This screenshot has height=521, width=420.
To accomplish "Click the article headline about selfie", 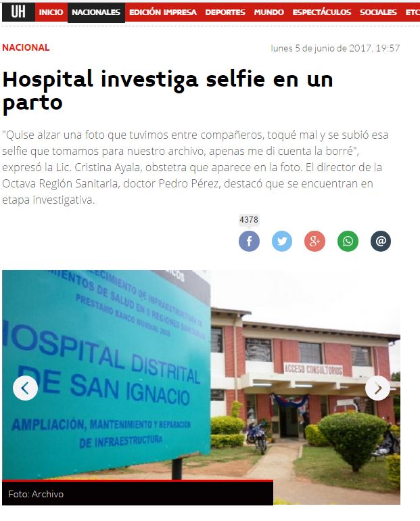I will point(168,91).
